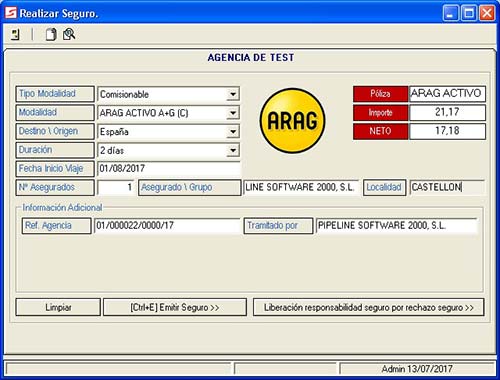Image resolution: width=500 pixels, height=380 pixels.
Task: Expand the Duración dropdown arrow
Action: tap(233, 150)
